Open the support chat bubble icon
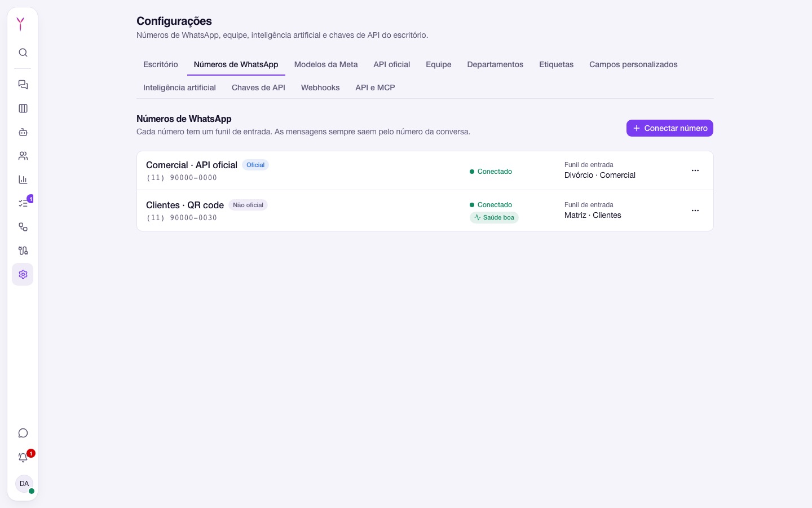The width and height of the screenshot is (812, 508). click(x=23, y=433)
